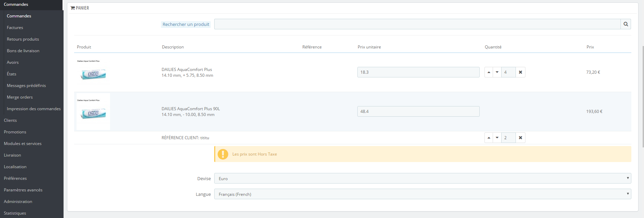The width and height of the screenshot is (644, 218).
Task: Open the Commandes top-level sidebar menu
Action: coord(31,4)
